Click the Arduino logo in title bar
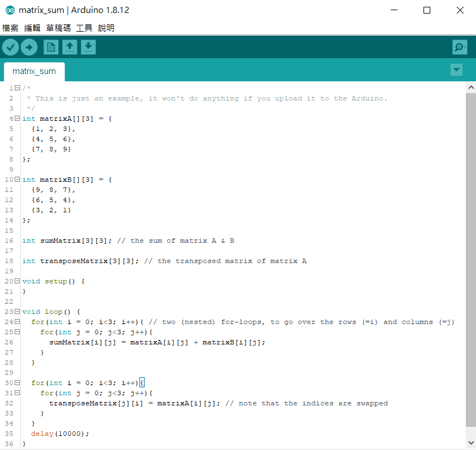This screenshot has height=450, width=476. coord(10,10)
